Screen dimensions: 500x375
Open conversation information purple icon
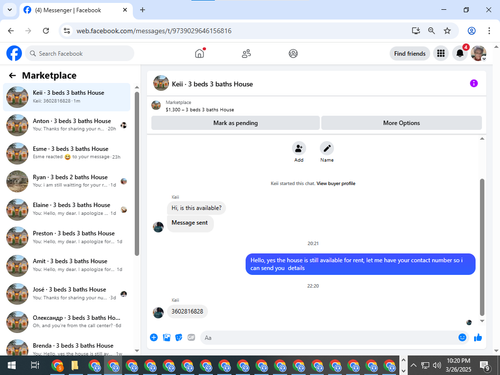click(474, 83)
